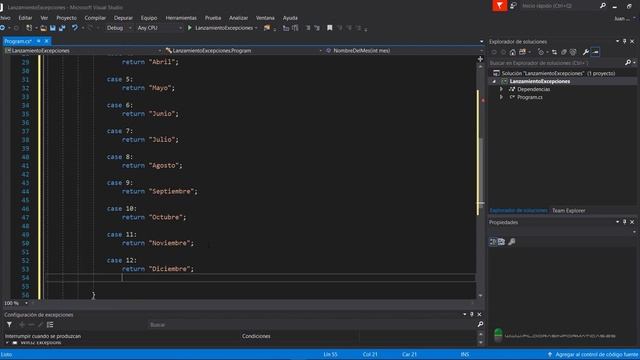
Task: Open the 100 % zoom dropdown
Action: 26,303
